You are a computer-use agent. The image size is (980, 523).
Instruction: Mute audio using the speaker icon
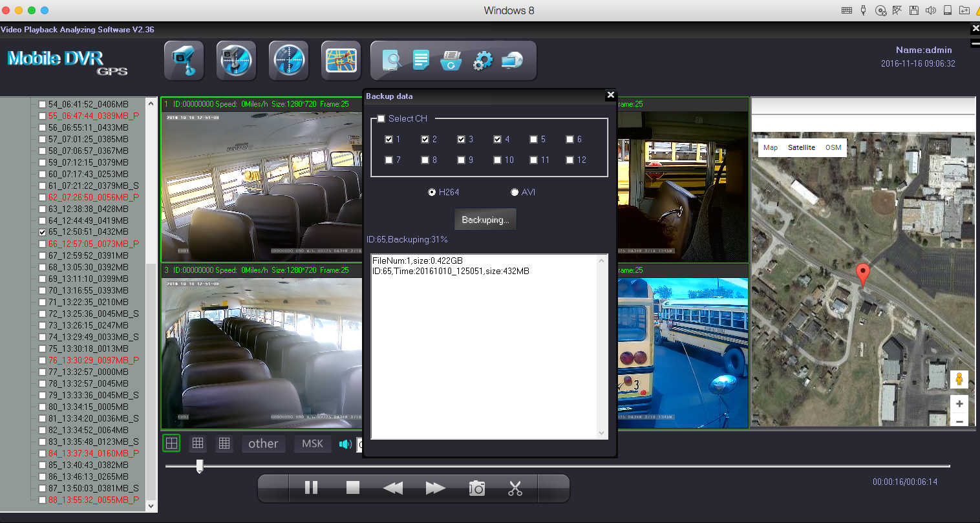[345, 443]
